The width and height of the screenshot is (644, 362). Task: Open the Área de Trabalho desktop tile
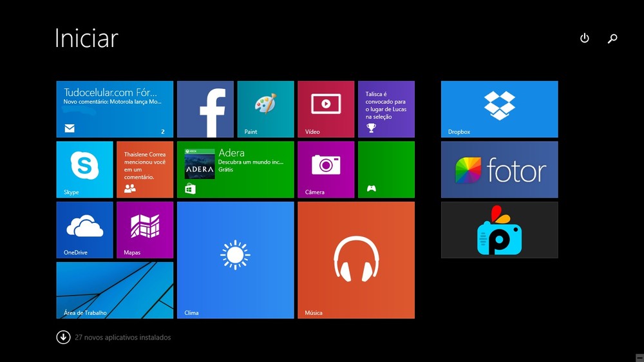tap(115, 290)
